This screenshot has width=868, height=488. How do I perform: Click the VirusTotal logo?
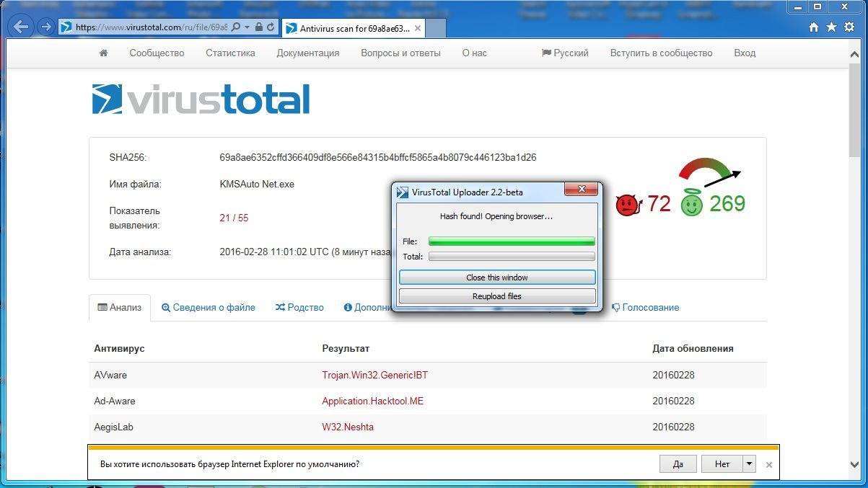pyautogui.click(x=201, y=99)
